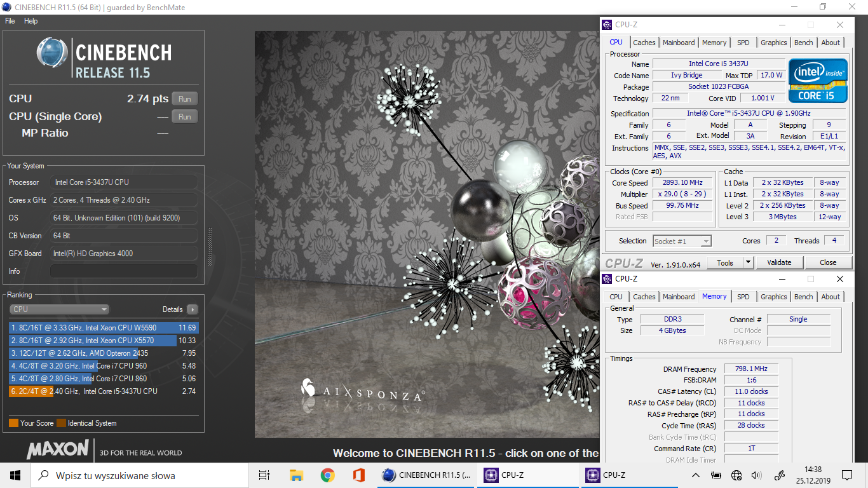This screenshot has height=488, width=868.
Task: Open Task View on the taskbar
Action: click(x=264, y=475)
